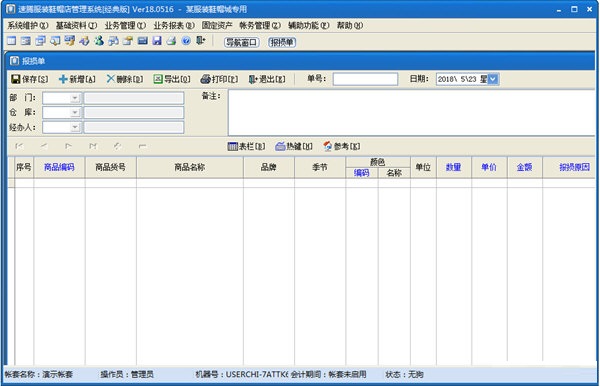The width and height of the screenshot is (600, 386).
Task: Go to previous record navigation arrow
Action: click(44, 146)
